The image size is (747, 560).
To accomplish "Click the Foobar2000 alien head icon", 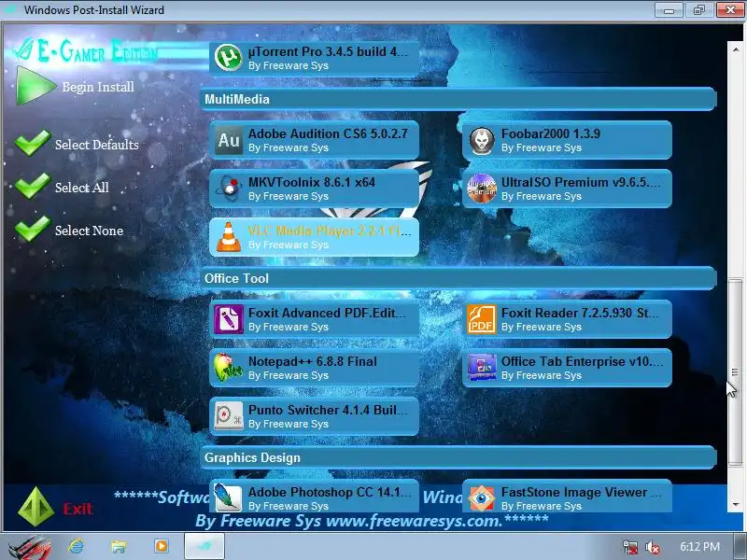I will tap(482, 140).
